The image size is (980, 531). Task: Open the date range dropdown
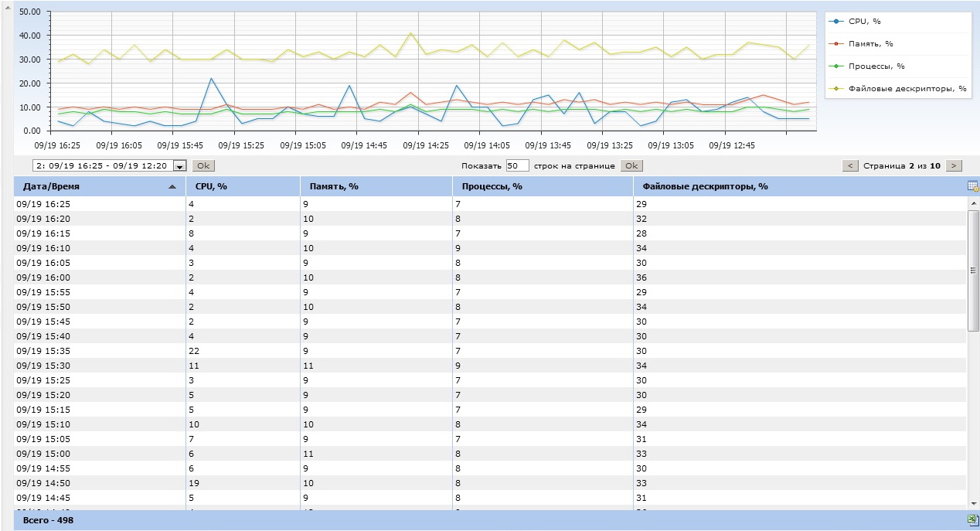[179, 165]
